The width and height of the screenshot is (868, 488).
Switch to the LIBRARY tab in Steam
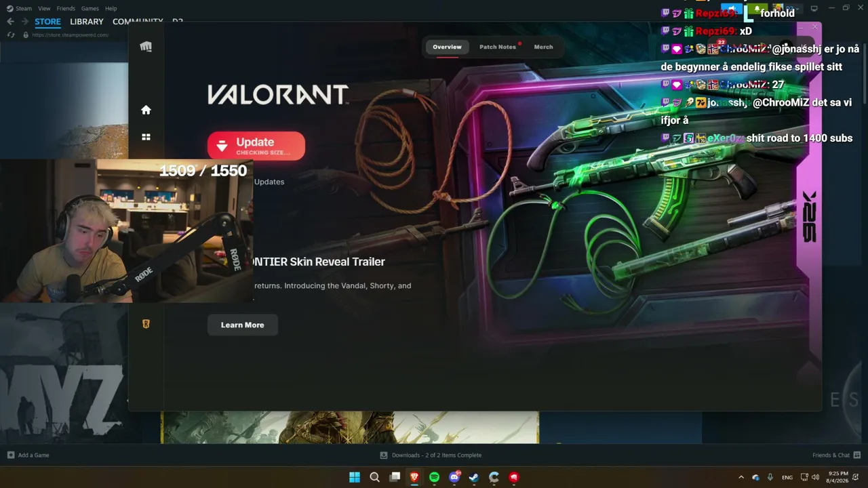pyautogui.click(x=87, y=22)
